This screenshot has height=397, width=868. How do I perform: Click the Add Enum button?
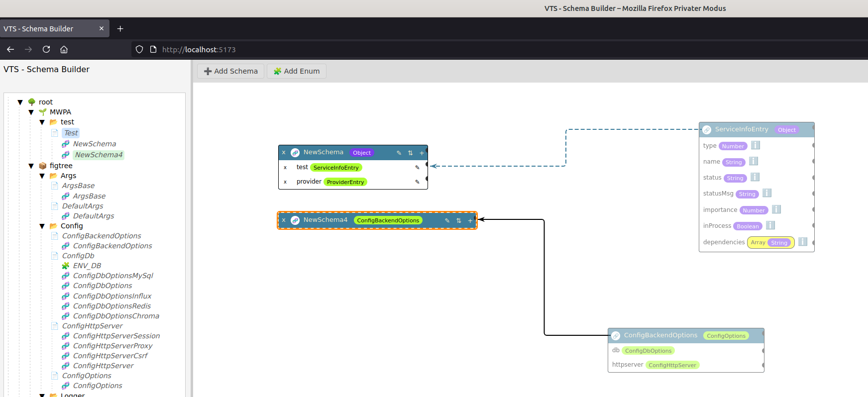click(x=297, y=71)
